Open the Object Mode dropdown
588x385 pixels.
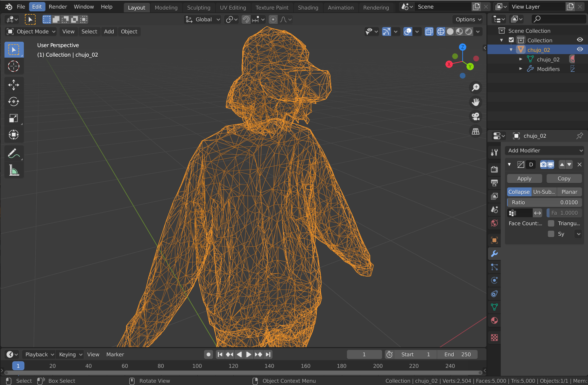coord(31,31)
